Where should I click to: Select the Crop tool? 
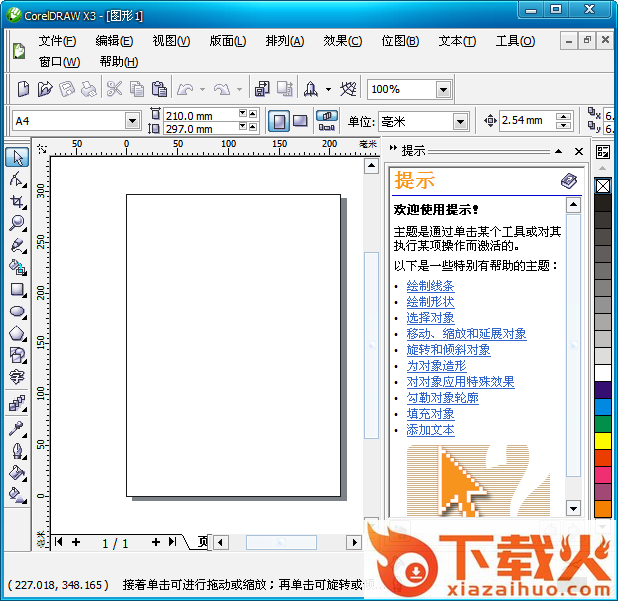point(17,202)
